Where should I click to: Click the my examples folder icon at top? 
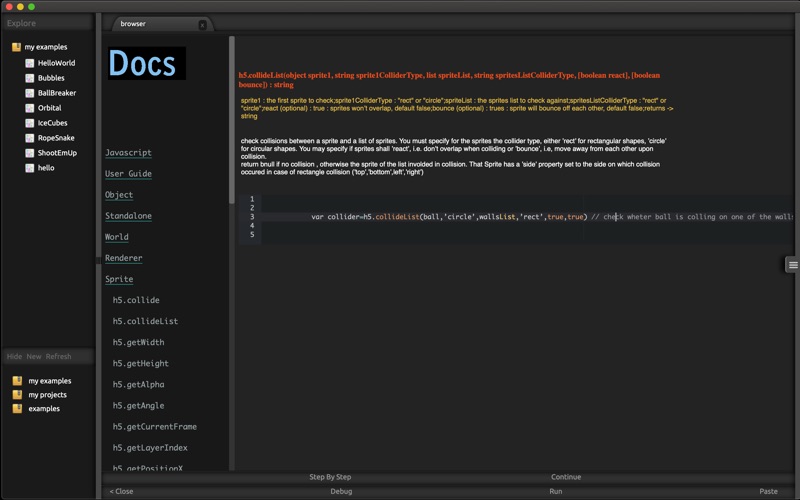(x=16, y=47)
